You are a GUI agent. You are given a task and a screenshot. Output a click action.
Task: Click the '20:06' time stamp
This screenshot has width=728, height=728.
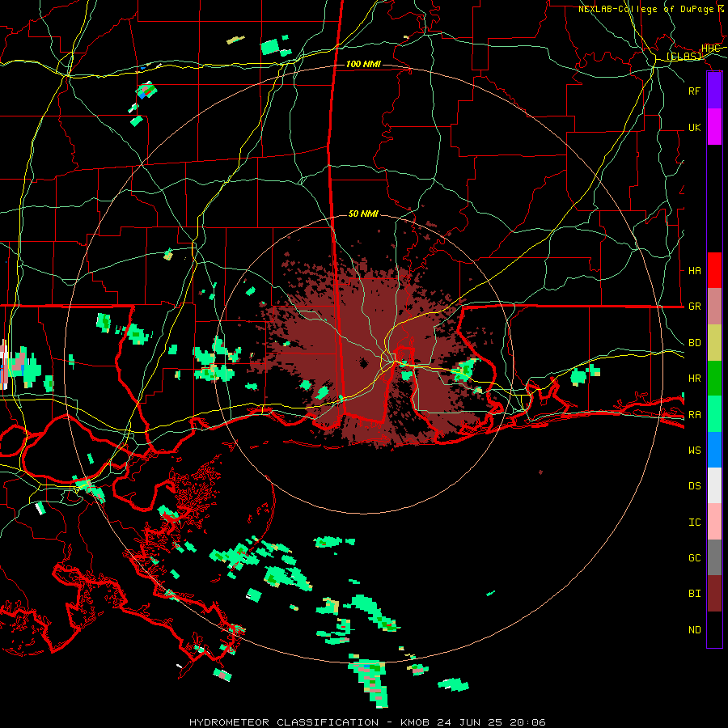(x=527, y=722)
